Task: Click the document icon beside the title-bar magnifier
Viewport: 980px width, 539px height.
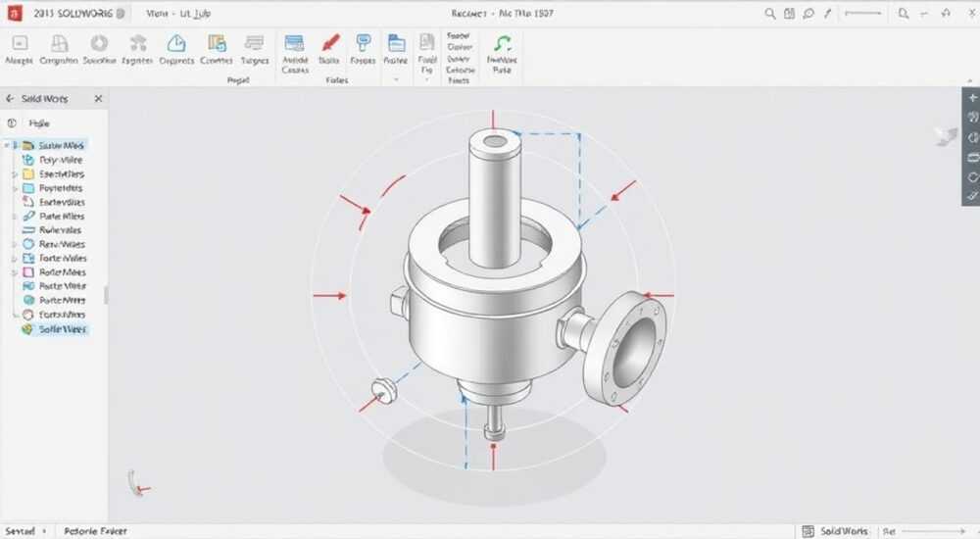Action: click(x=789, y=13)
